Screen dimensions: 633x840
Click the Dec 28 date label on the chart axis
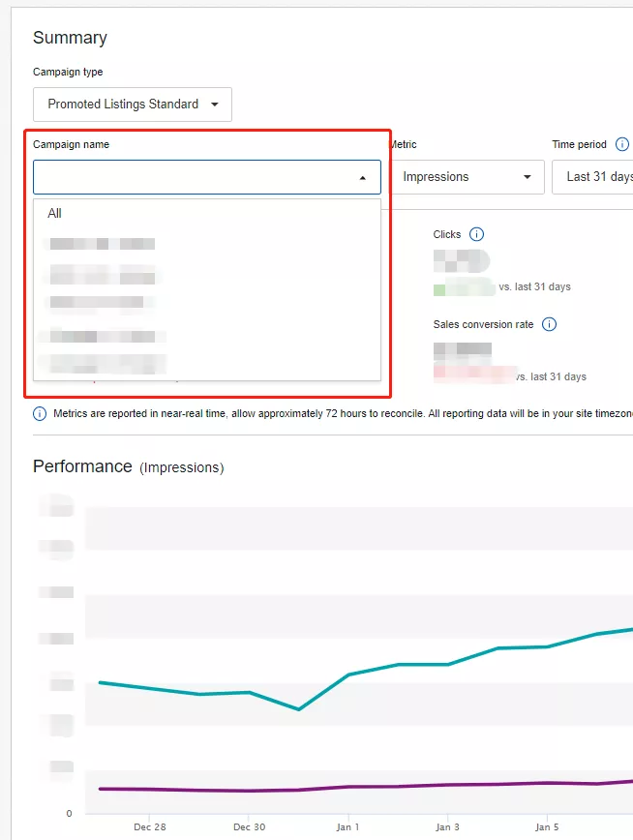click(x=150, y=827)
